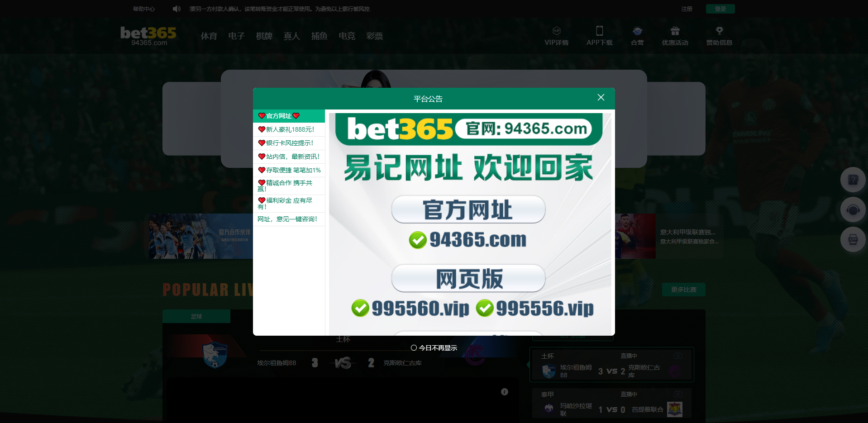Click the 网页版 button in the announcement
Screen dimensions: 868x423
(468, 278)
